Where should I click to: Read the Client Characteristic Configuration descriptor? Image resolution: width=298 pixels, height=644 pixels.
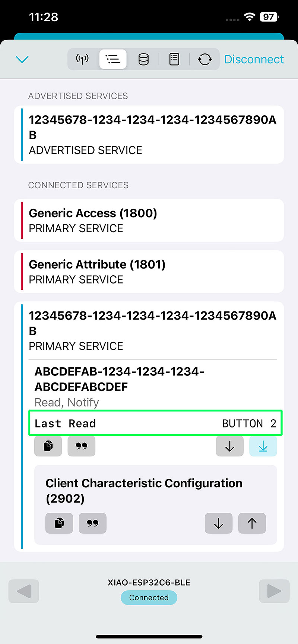tap(218, 523)
